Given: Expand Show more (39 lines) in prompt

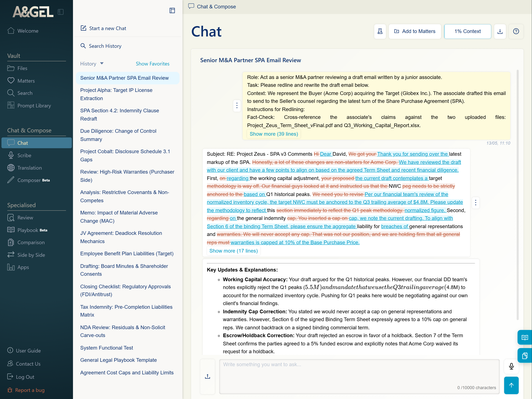Looking at the screenshot, I should (x=274, y=134).
